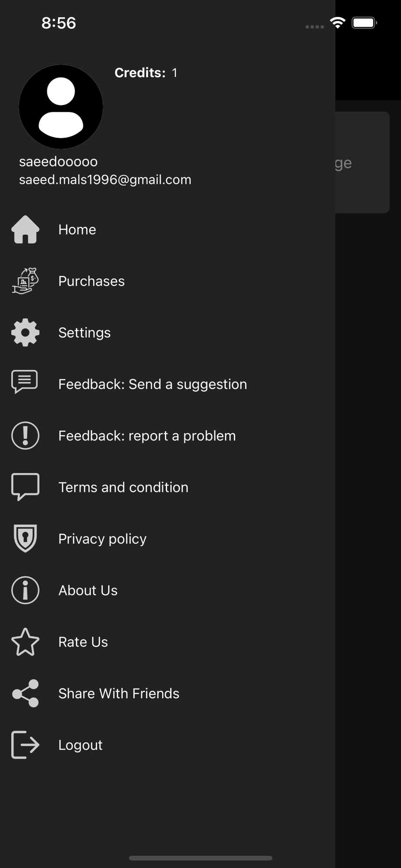401x868 pixels.
Task: Select the Logout label
Action: (x=80, y=745)
